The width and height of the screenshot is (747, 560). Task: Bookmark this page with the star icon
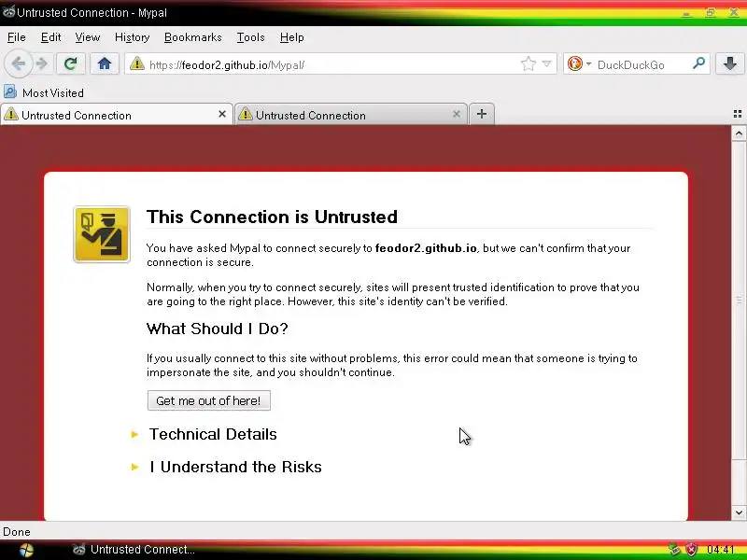point(529,63)
